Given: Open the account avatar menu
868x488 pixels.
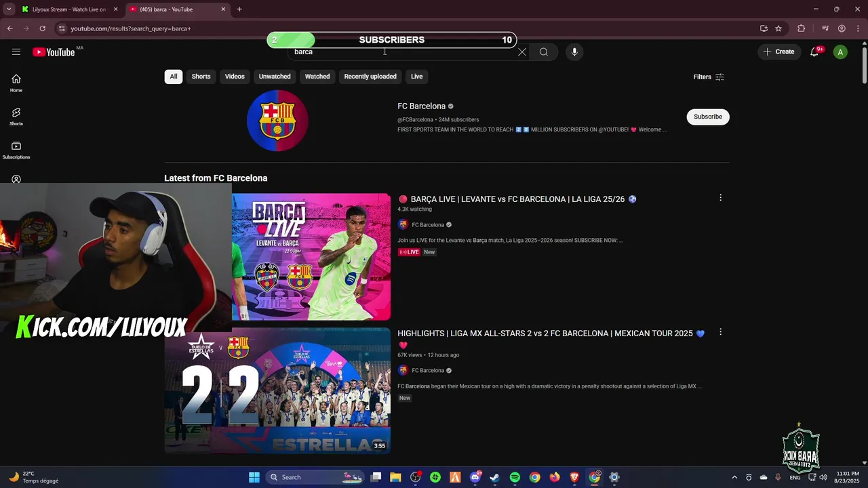Looking at the screenshot, I should click(840, 52).
